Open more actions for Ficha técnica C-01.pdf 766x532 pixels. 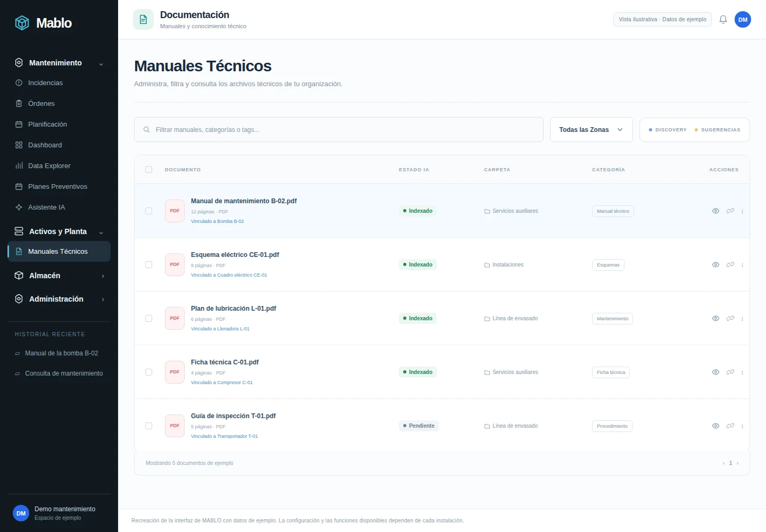tap(742, 372)
